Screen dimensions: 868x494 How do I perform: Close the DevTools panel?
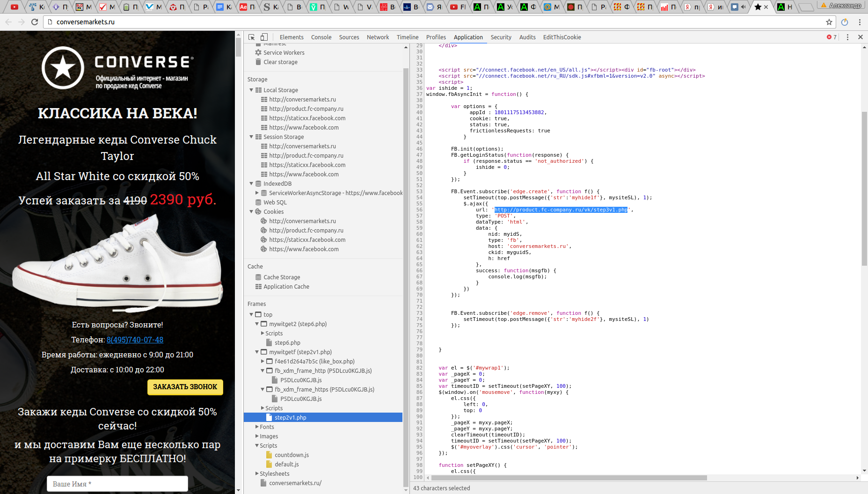tap(860, 37)
